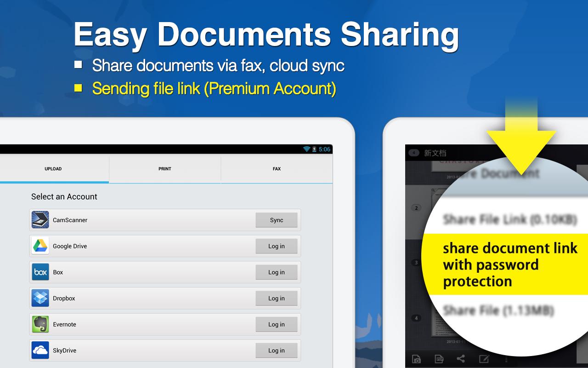Tap the battery status icon

pos(314,149)
